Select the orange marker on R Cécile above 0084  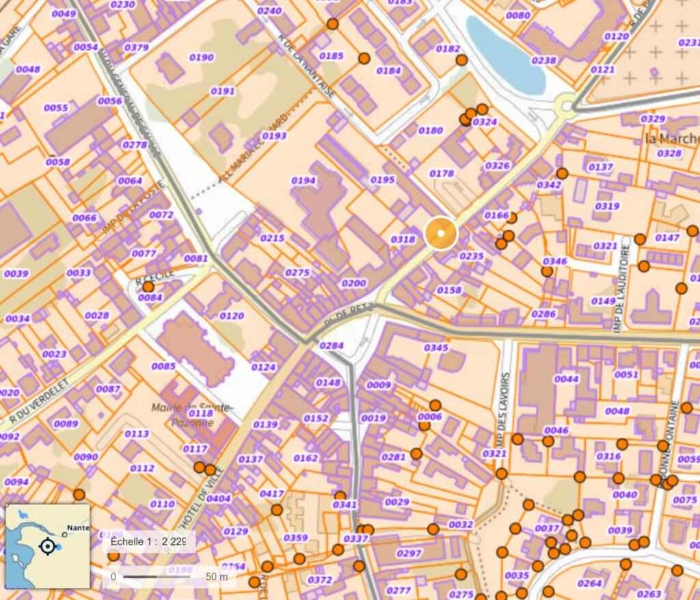tap(148, 286)
